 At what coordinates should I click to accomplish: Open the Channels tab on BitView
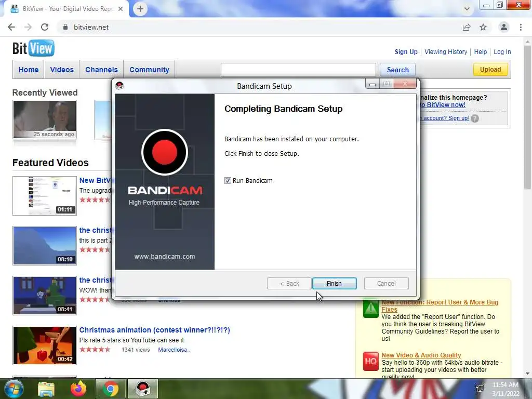(x=101, y=70)
